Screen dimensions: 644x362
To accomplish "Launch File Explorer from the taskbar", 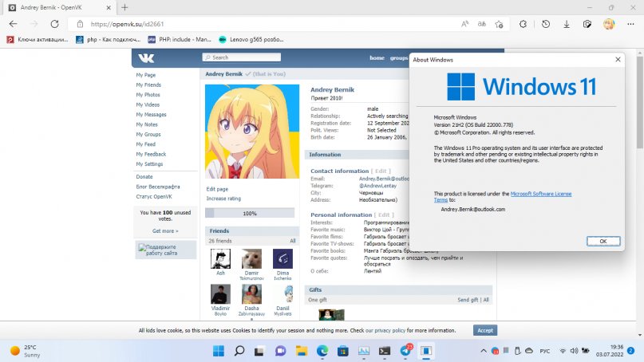I will pyautogui.click(x=301, y=351).
